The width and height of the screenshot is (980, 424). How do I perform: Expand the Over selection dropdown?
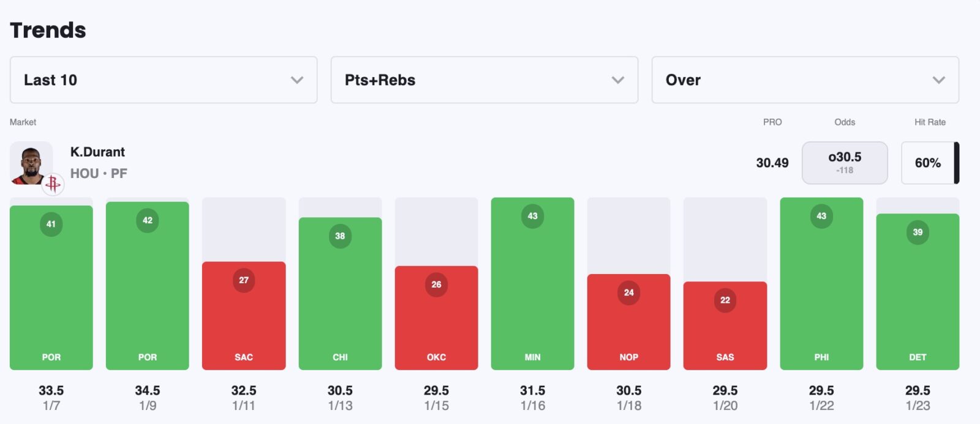[x=805, y=80]
